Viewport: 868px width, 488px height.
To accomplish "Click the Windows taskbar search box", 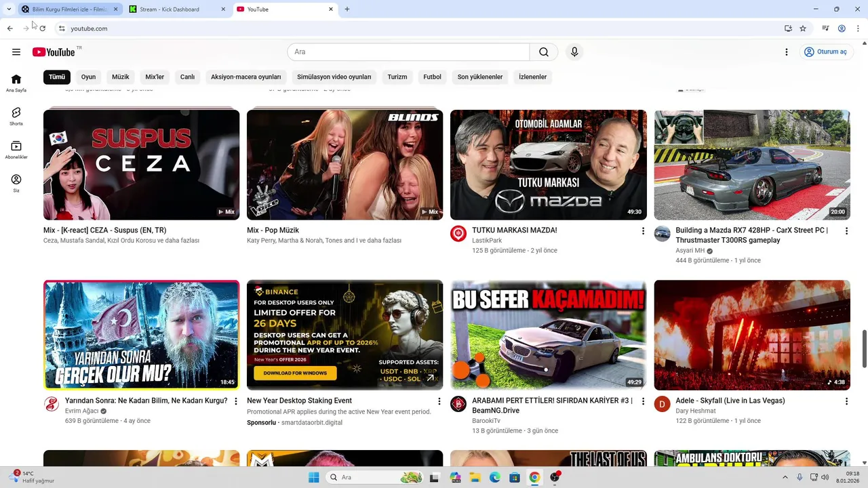I will [376, 477].
